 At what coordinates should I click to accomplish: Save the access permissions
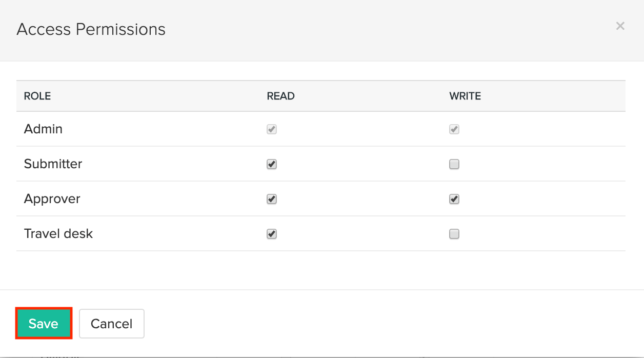click(x=44, y=324)
